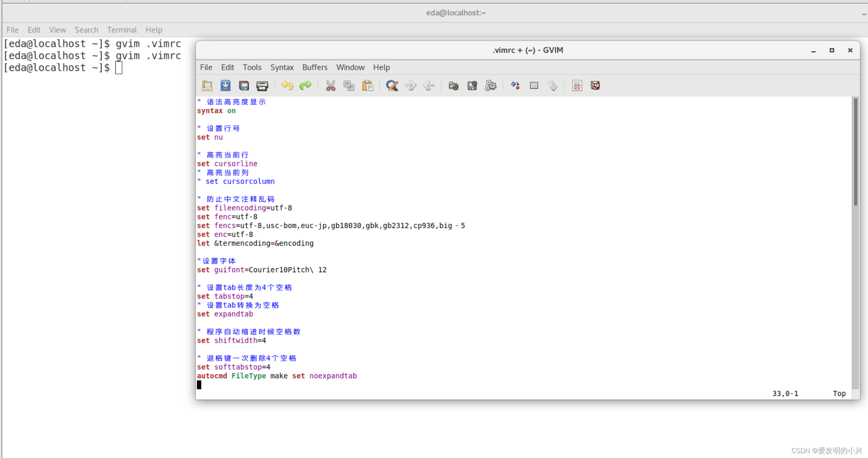868x458 pixels.
Task: Open the terminal window Help menu
Action: point(154,30)
